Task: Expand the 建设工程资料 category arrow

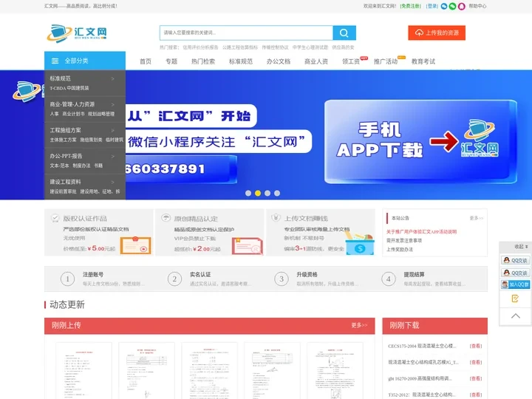Action: [x=112, y=183]
